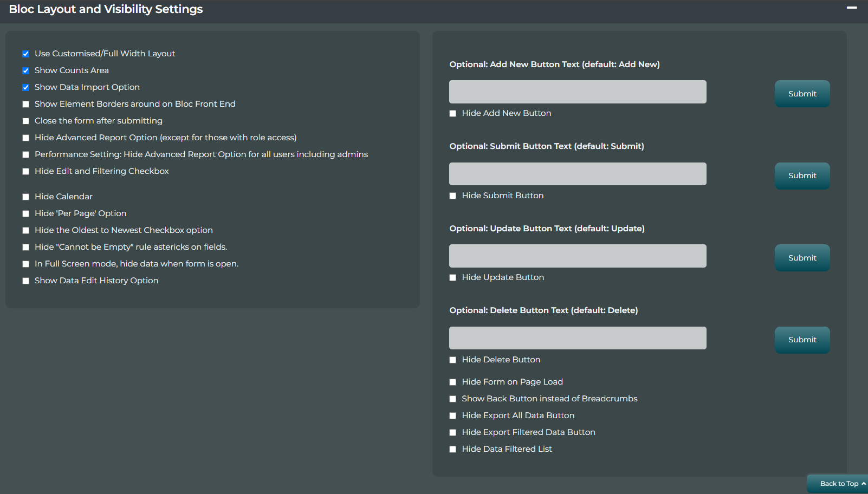Check Hide Export All Data Button
This screenshot has height=494, width=868.
point(453,415)
